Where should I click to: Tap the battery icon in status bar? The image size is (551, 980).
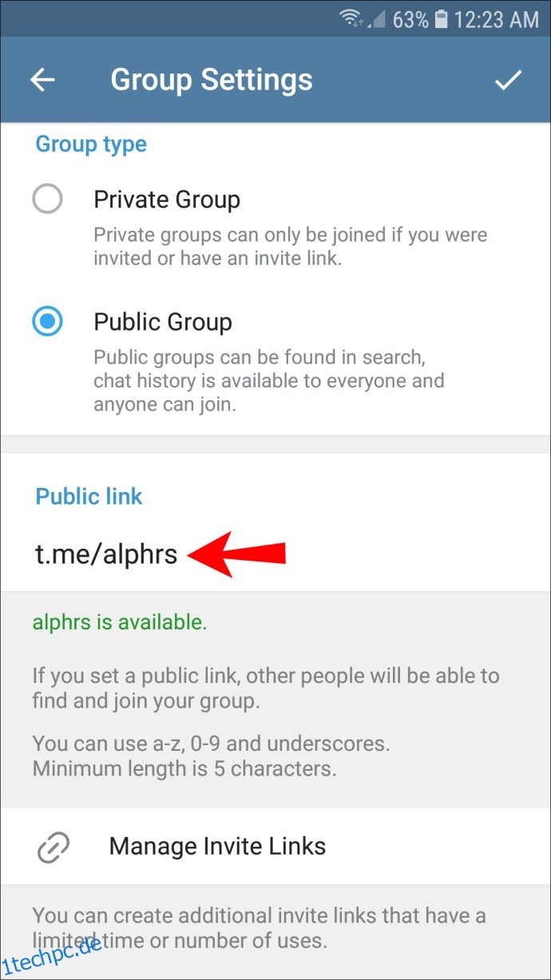coord(442,18)
